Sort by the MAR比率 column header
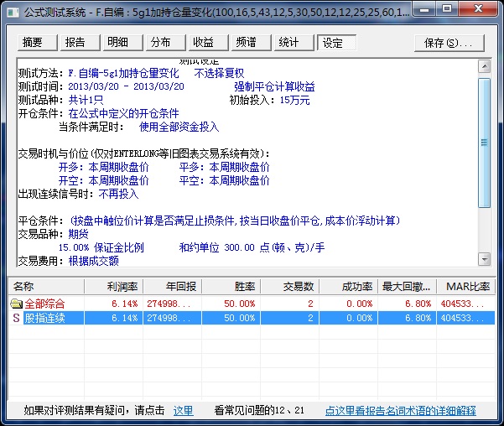Screen dimensions: 504x426 coord(465,286)
